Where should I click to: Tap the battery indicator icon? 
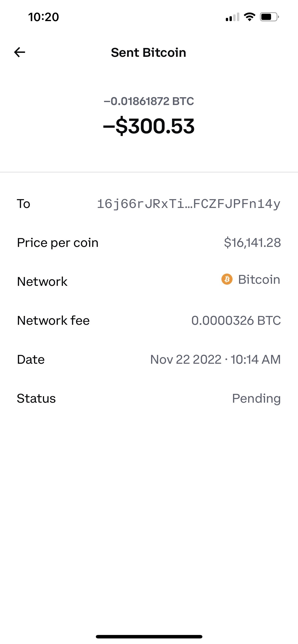269,17
